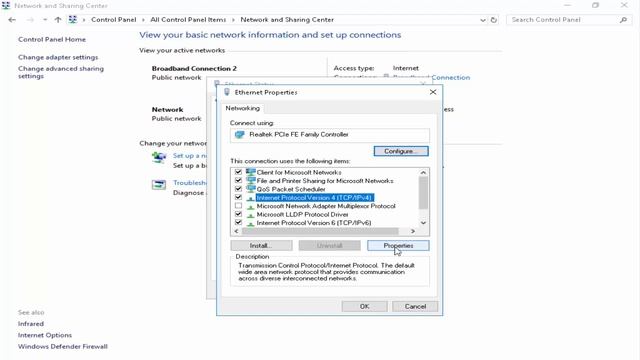Viewport: 640px width, 360px height.
Task: Click the Control Panel icon in address bar
Action: click(73, 20)
